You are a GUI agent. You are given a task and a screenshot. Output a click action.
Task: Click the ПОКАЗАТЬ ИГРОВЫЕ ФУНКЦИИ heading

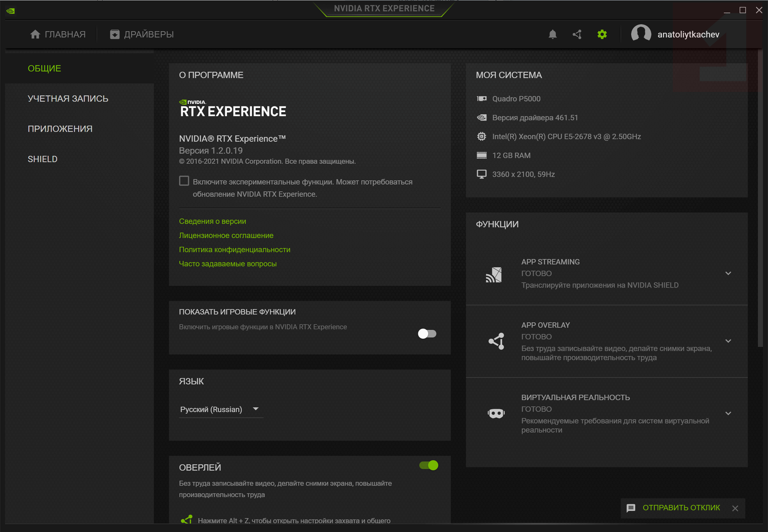[238, 312]
